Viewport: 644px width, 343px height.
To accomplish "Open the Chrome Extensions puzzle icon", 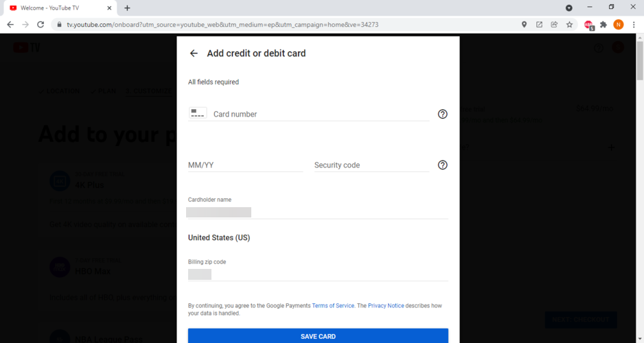I will tap(603, 25).
